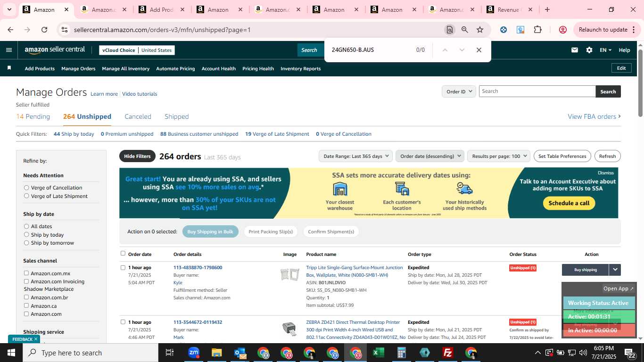The width and height of the screenshot is (644, 362).
Task: Click the Hide Filters button
Action: point(137,156)
